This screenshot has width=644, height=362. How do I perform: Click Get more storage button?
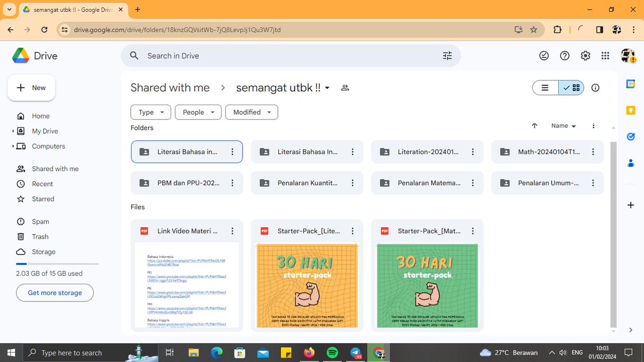55,293
